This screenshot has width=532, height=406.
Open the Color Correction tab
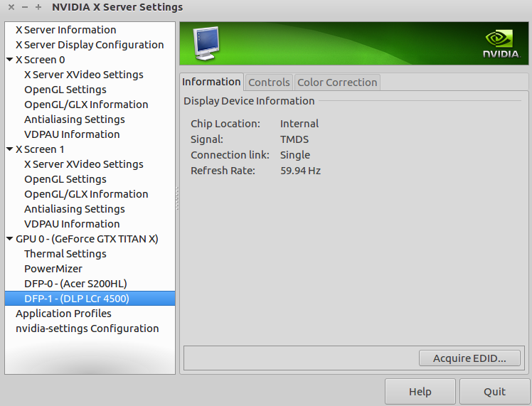tap(337, 82)
